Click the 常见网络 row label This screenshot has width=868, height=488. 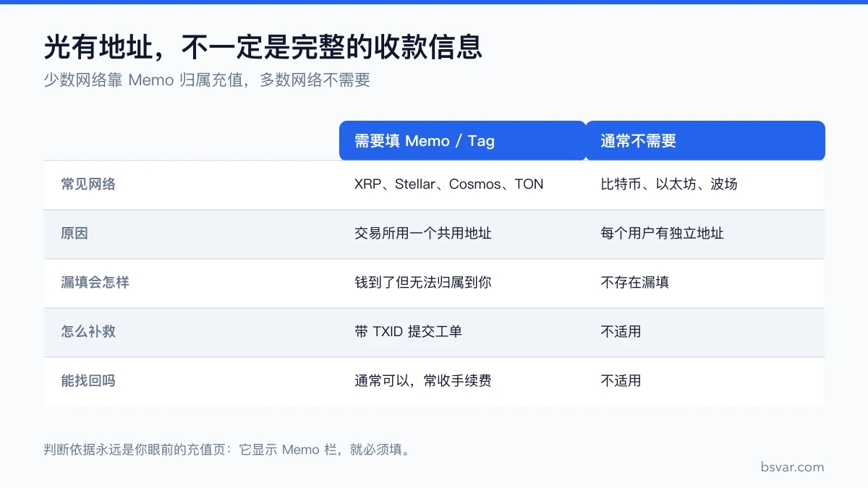88,184
